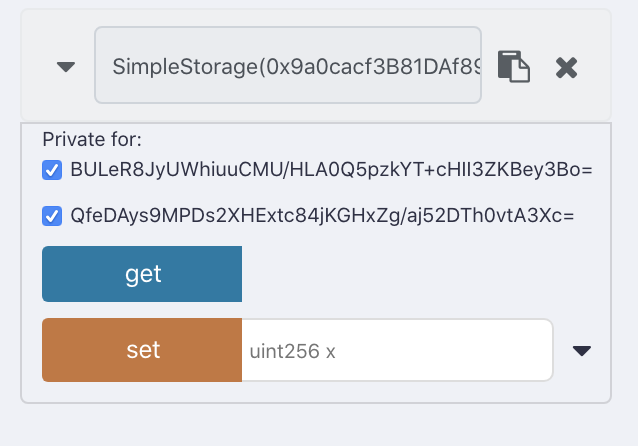Copy the SimpleStorage contract address
638x446 pixels.
point(513,67)
